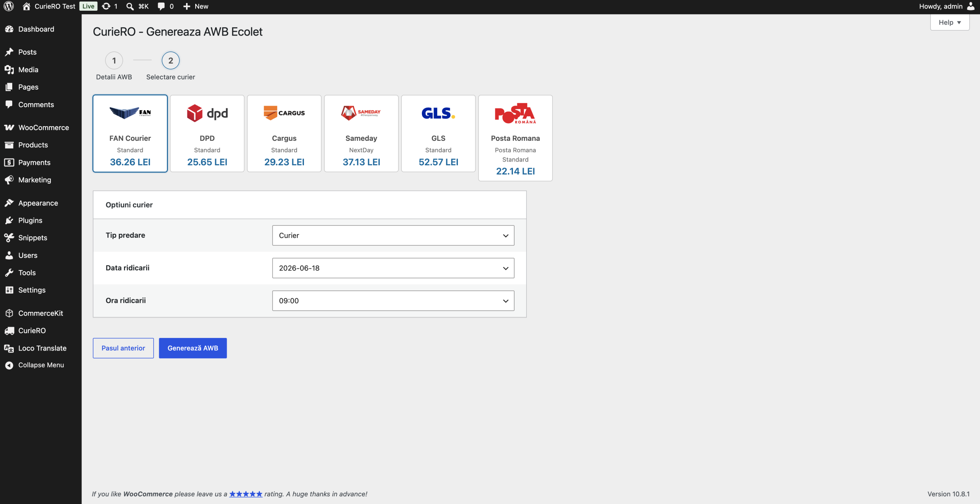Open the Products menu item
Screen dimensions: 980x504
41,145
